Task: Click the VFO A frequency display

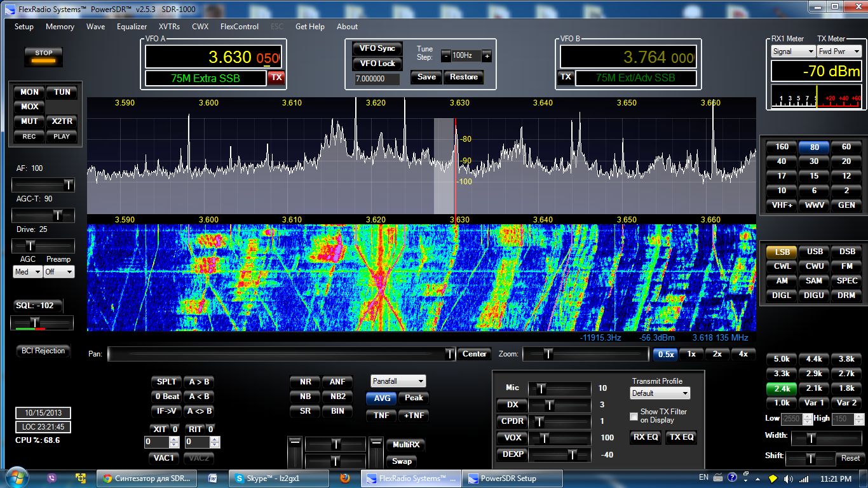Action: tap(213, 57)
